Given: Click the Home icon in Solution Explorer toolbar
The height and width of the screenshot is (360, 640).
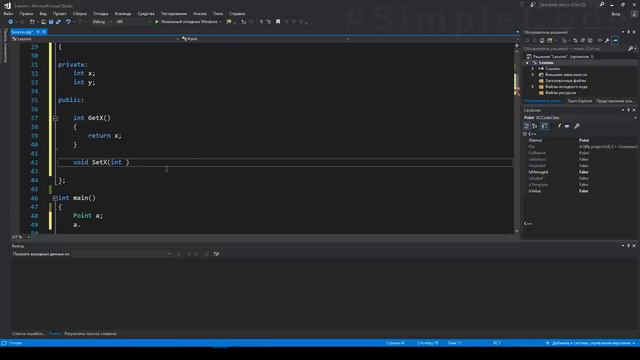Looking at the screenshot, I should point(542,40).
